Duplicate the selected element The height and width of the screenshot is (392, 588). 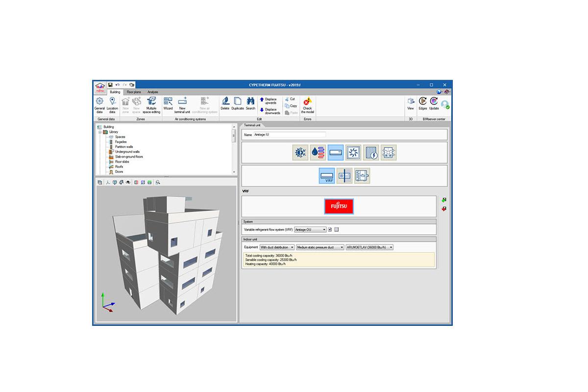pyautogui.click(x=238, y=104)
